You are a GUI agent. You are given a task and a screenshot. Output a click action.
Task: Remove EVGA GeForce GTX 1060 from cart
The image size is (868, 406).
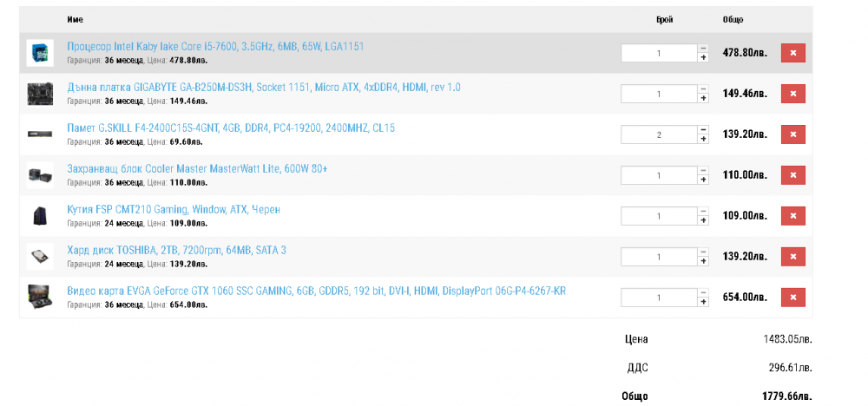pos(792,297)
